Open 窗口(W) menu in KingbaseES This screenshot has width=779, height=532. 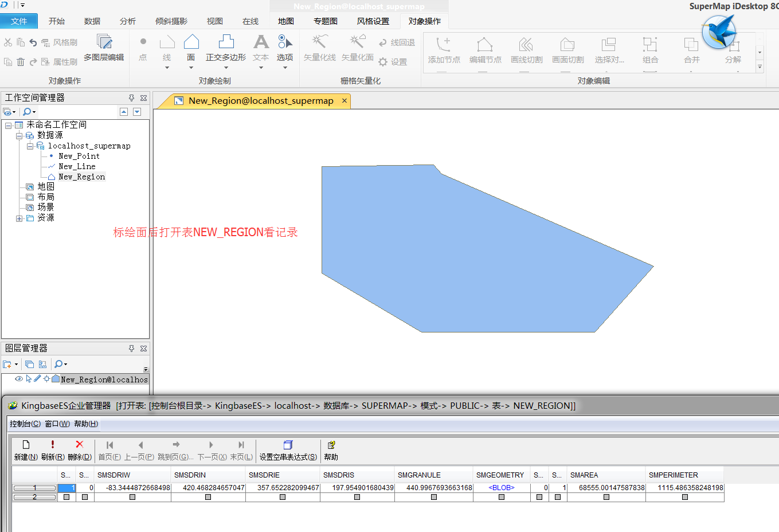(57, 424)
